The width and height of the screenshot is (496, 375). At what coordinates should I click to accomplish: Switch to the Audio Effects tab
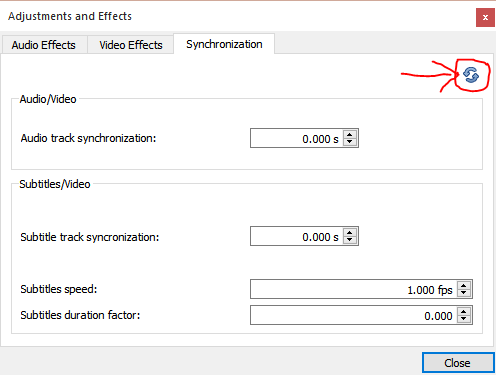click(x=44, y=45)
